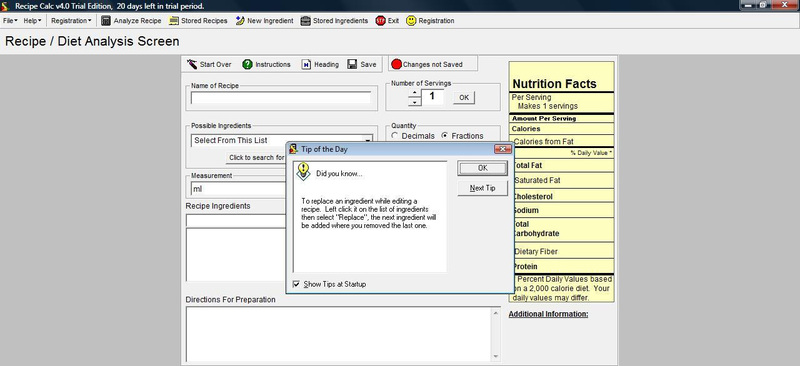
Task: Open the Measurement combo box showing ml
Action: (238, 189)
